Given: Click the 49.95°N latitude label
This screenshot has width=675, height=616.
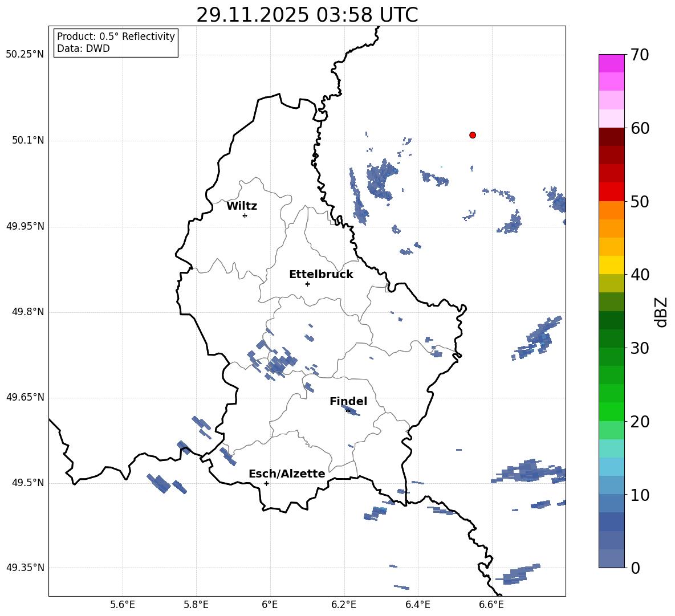Looking at the screenshot, I should click(25, 226).
